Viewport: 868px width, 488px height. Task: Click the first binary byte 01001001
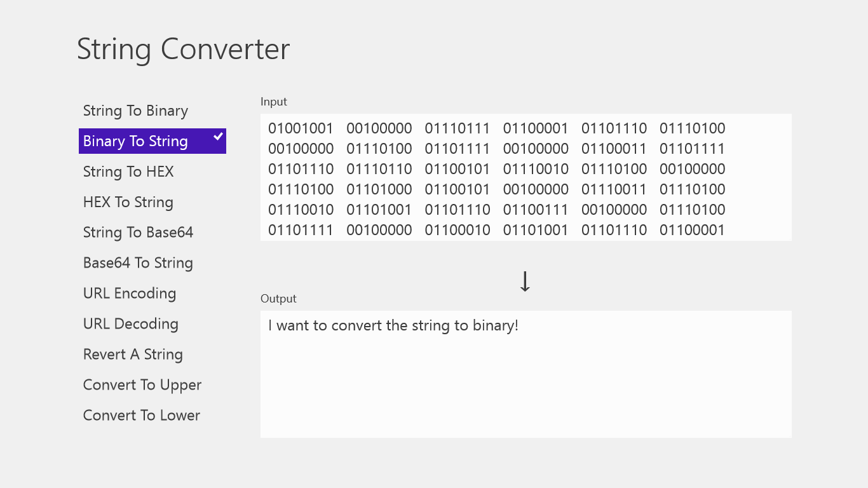point(301,128)
